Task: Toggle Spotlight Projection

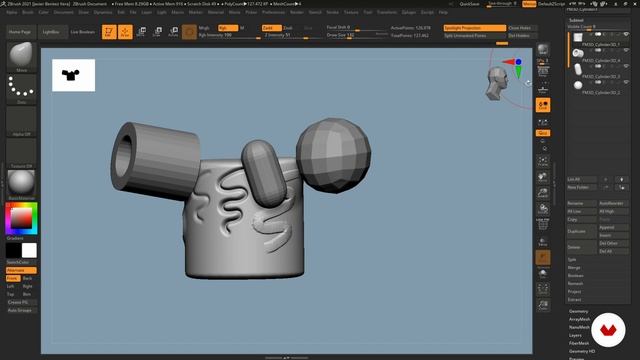Action: [x=475, y=28]
